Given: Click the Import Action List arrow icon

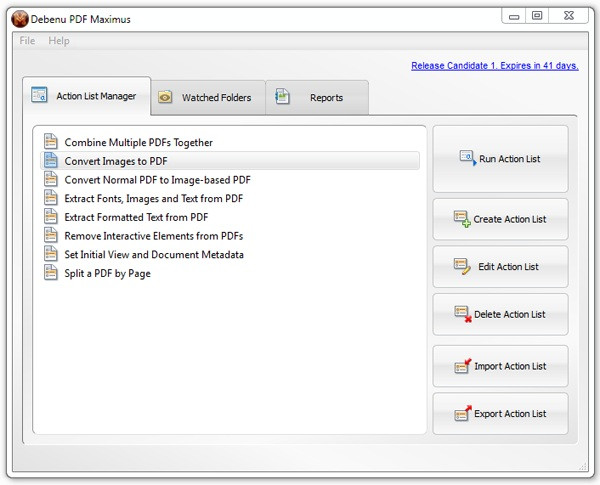Looking at the screenshot, I should point(463,366).
